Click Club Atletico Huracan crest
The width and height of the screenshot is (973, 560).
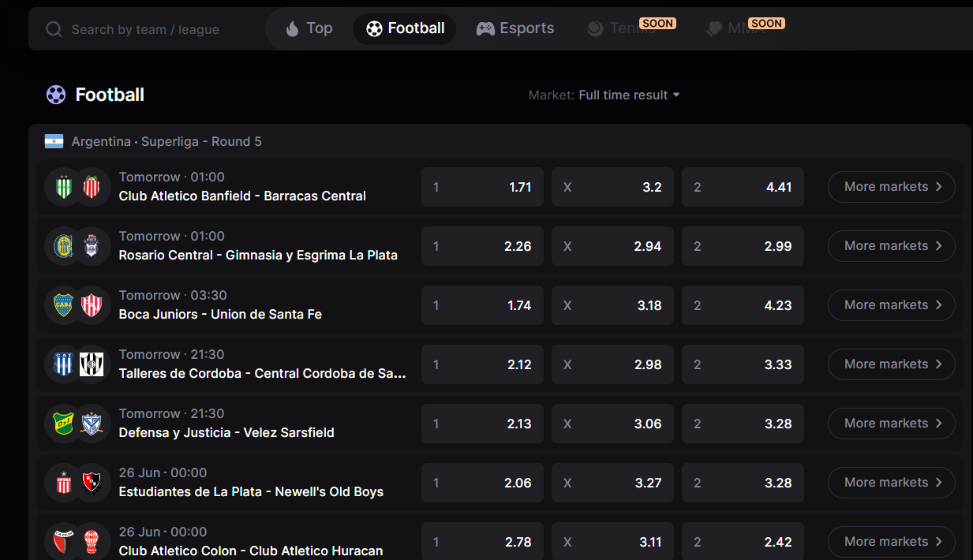(92, 542)
